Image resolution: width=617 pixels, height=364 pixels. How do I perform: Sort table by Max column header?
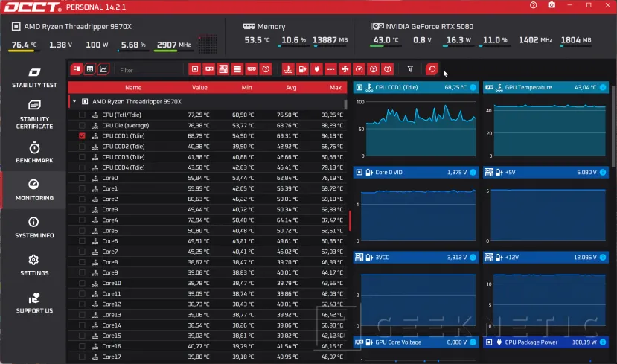coord(335,87)
